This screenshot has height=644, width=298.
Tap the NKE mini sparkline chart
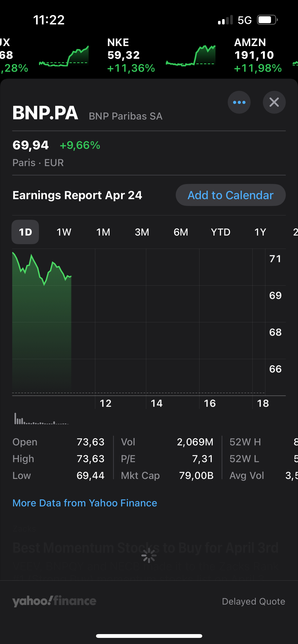(x=191, y=56)
